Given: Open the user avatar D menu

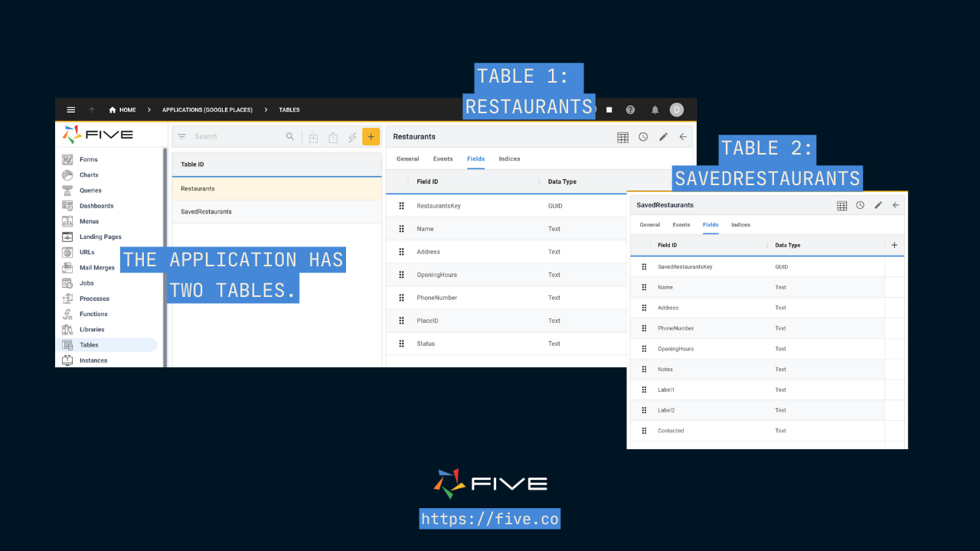Looking at the screenshot, I should tap(677, 109).
